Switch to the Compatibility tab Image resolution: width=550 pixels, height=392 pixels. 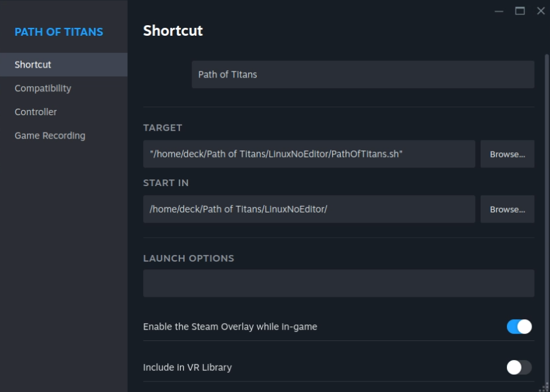tap(42, 88)
